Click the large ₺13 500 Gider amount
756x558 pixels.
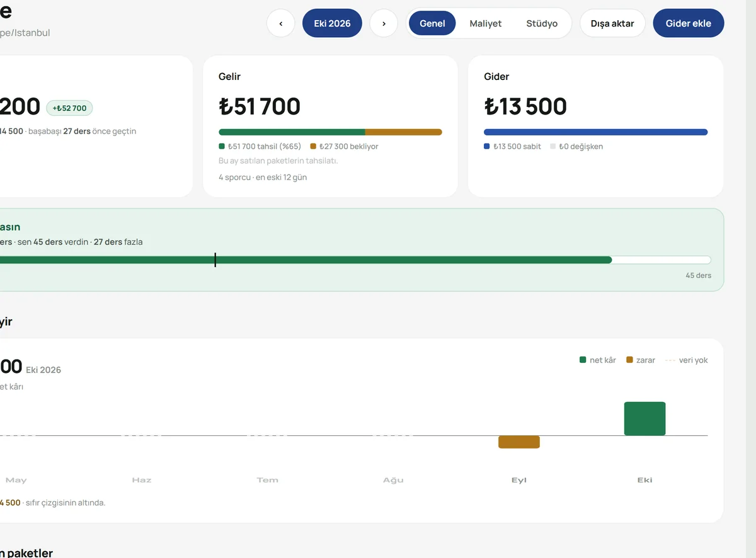pos(525,106)
